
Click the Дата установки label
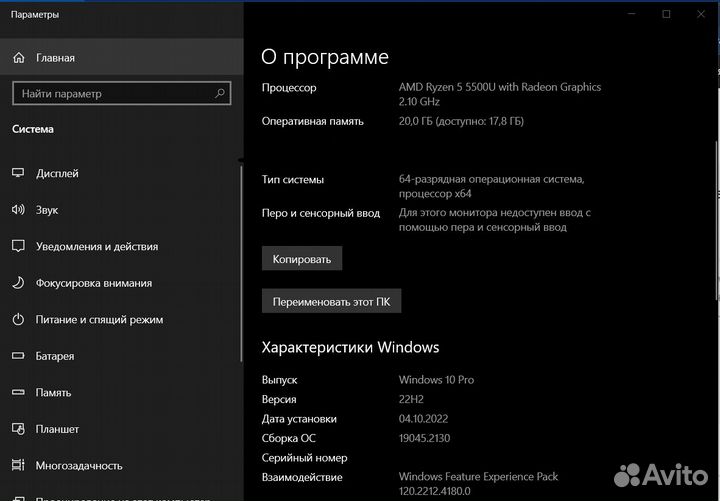click(x=299, y=419)
